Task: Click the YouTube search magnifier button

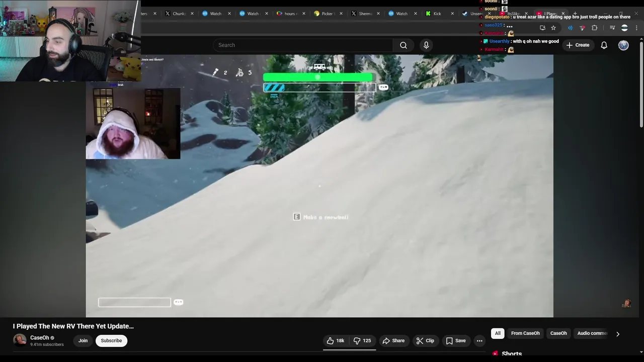Action: [x=404, y=45]
